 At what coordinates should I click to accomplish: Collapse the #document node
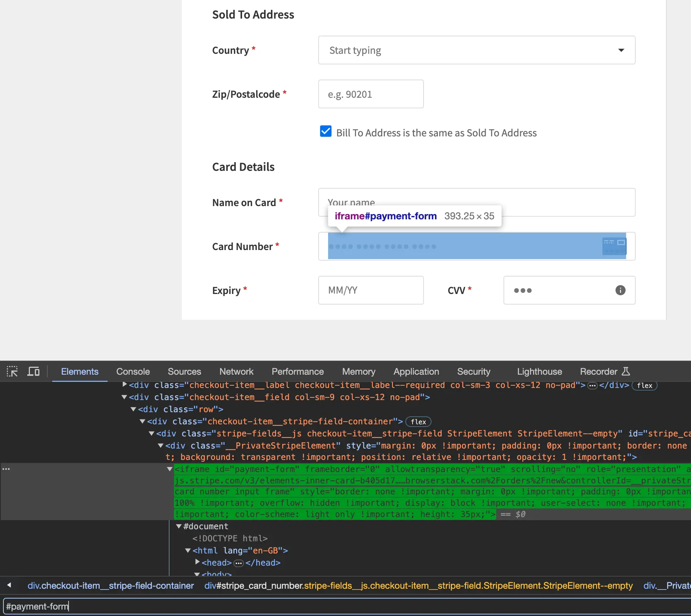[x=179, y=526]
